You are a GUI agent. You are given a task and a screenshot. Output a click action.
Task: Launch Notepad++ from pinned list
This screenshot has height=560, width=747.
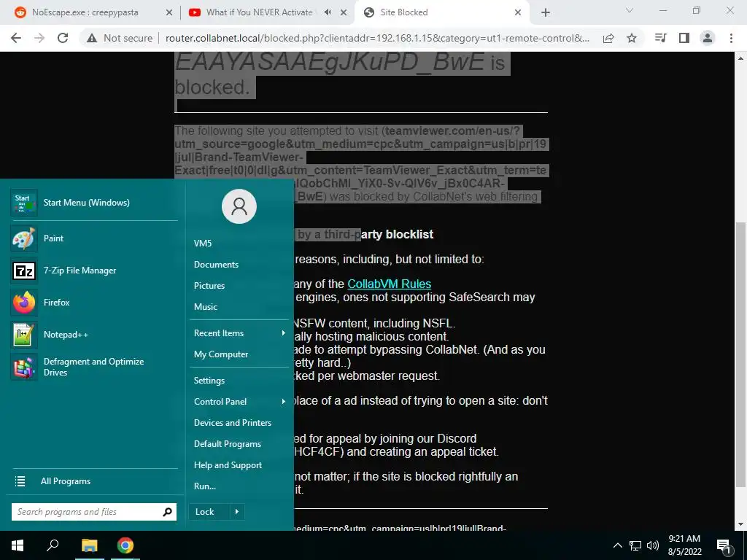coord(94,335)
